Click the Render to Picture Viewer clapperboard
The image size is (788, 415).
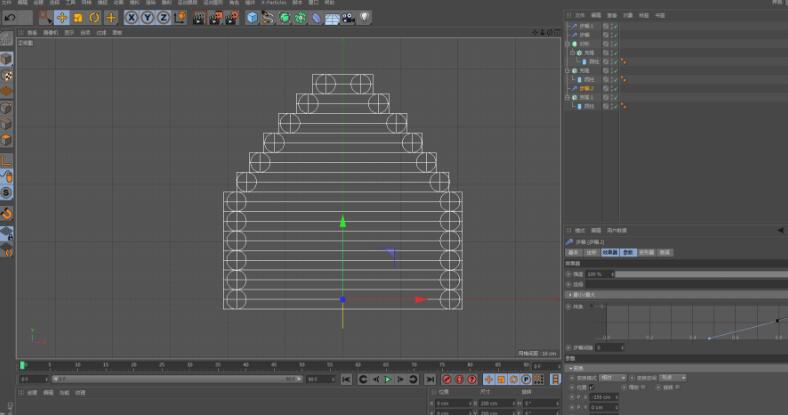(213, 17)
